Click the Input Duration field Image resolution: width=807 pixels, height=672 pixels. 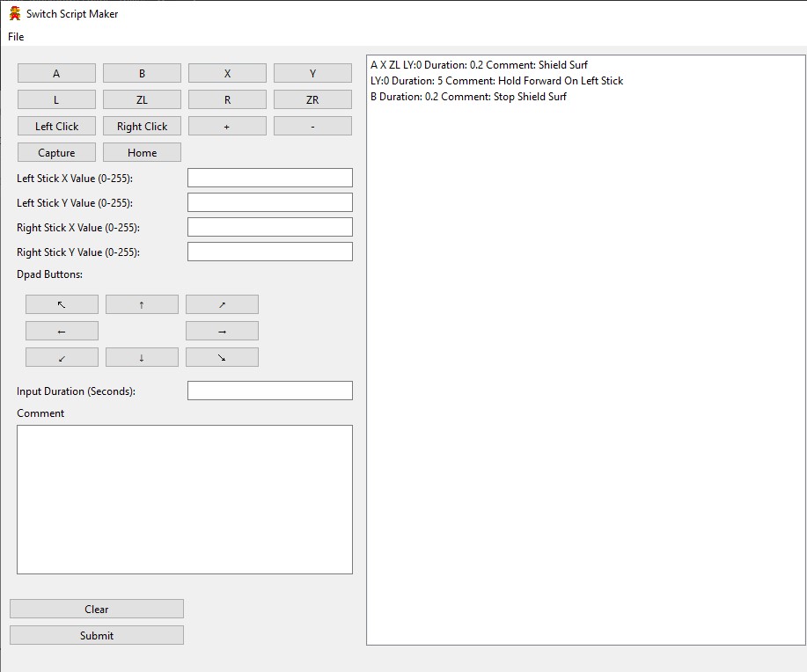(269, 390)
